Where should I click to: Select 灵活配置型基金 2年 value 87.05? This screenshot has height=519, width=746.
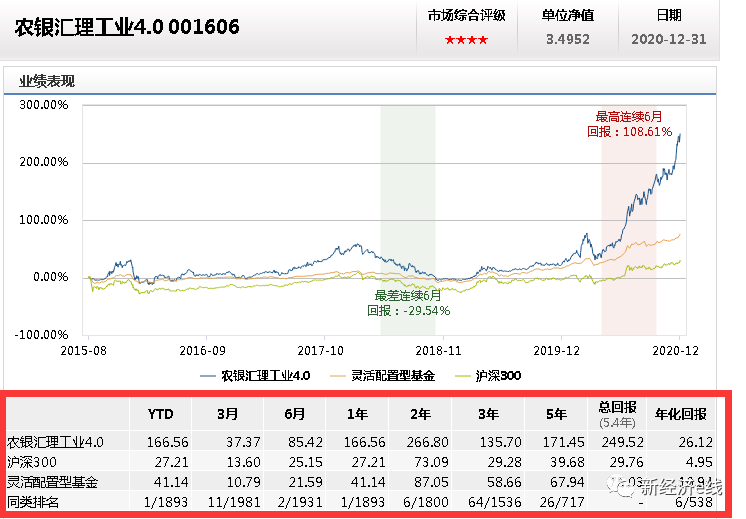point(431,482)
